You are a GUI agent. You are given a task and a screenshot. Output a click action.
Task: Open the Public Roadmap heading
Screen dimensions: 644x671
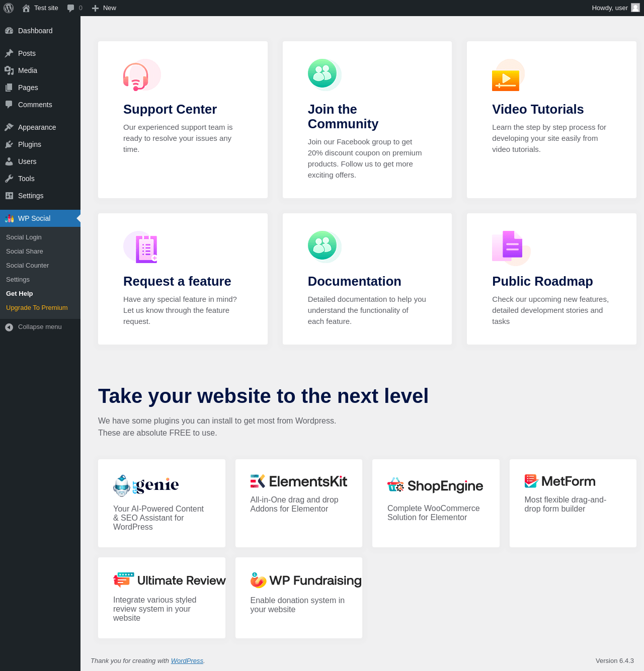pos(542,281)
